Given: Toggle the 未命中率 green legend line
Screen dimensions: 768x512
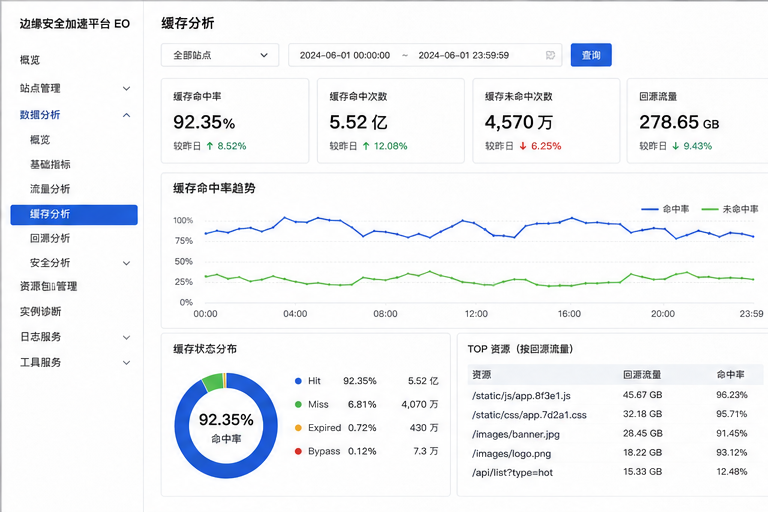Looking at the screenshot, I should tap(730, 209).
